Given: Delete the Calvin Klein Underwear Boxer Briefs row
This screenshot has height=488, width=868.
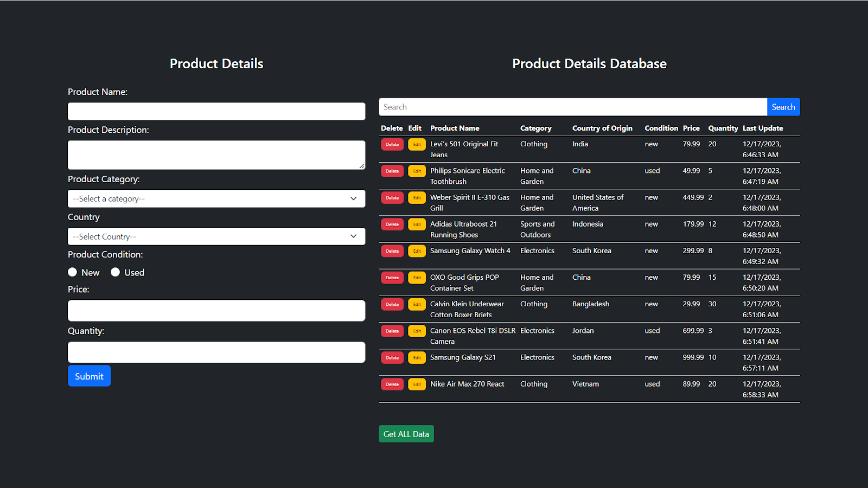Looking at the screenshot, I should (392, 304).
